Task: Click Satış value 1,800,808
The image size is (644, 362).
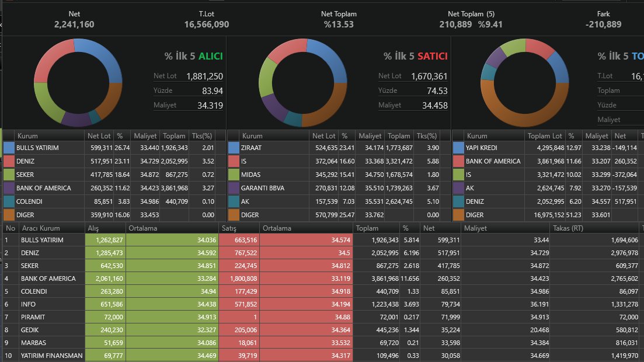Action: coord(243,279)
